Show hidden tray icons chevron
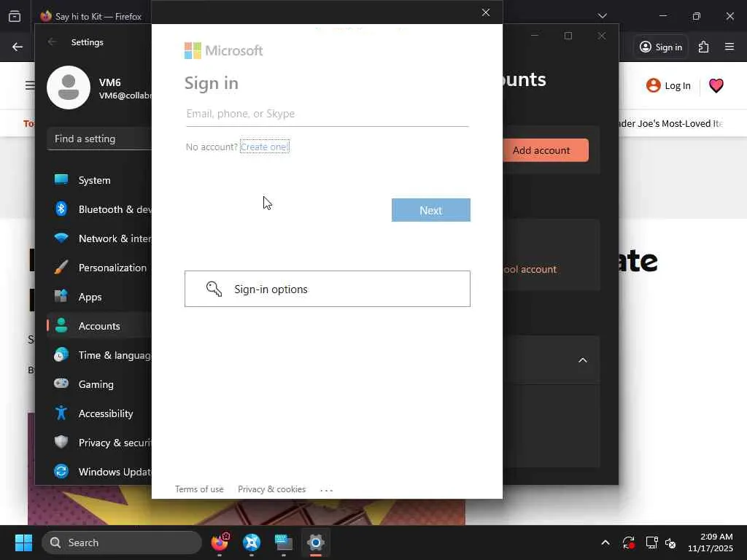Viewport: 747px width, 560px height. click(605, 542)
